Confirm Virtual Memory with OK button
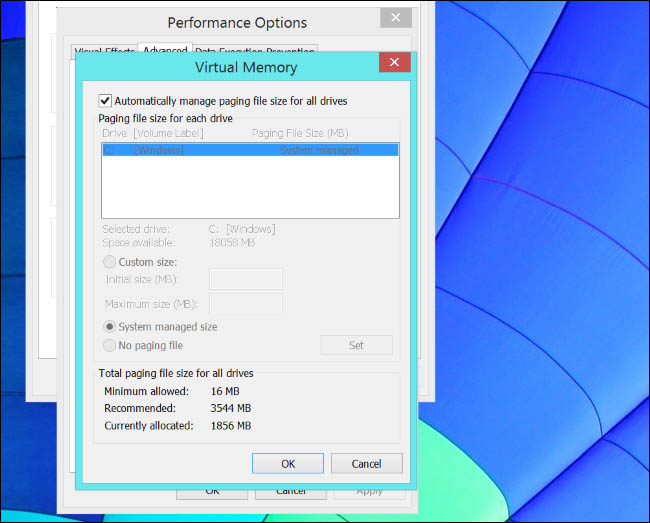 click(x=288, y=463)
